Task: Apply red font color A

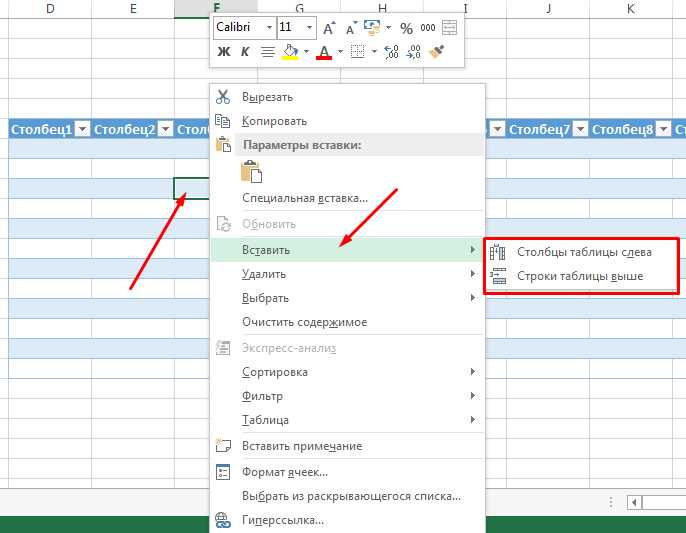Action: tap(324, 53)
